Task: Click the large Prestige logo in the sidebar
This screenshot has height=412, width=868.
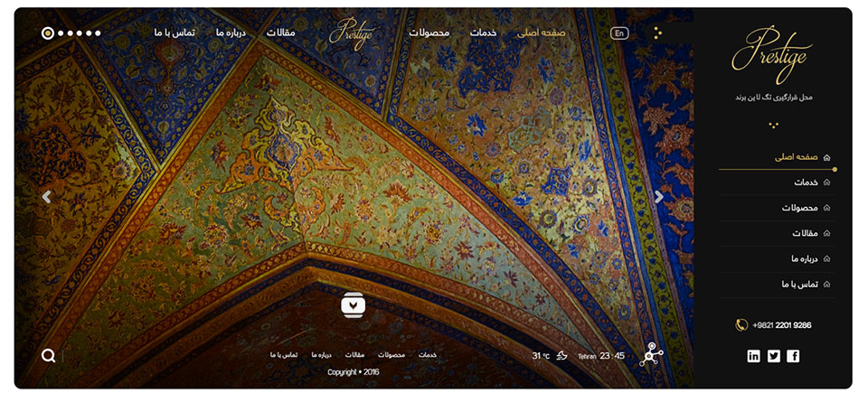Action: pos(772,53)
